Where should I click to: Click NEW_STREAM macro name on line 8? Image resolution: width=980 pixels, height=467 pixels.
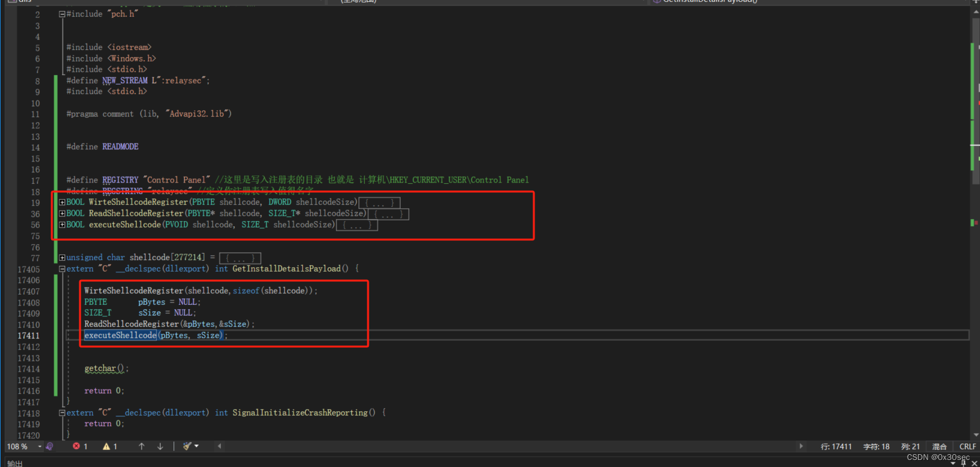coord(125,81)
